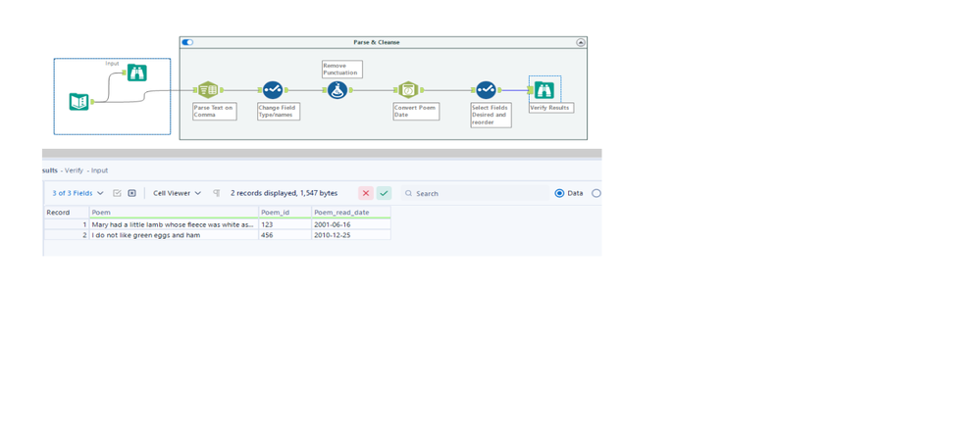Open the Cell Viewer dropdown
This screenshot has width=980, height=438.
click(x=178, y=193)
